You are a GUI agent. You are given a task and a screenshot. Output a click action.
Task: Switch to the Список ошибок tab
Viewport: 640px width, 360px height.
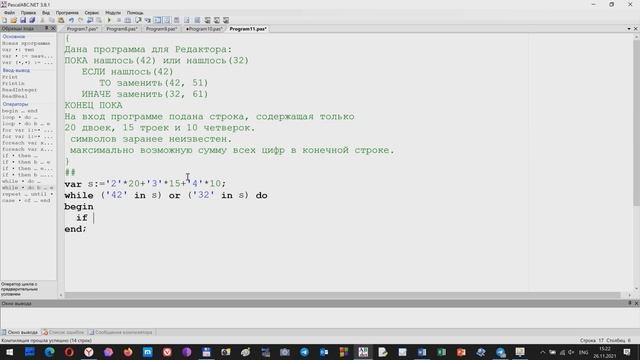pyautogui.click(x=63, y=332)
